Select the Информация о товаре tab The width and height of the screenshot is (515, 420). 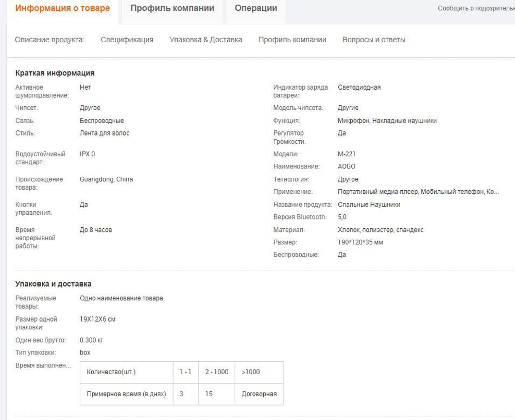pos(62,8)
